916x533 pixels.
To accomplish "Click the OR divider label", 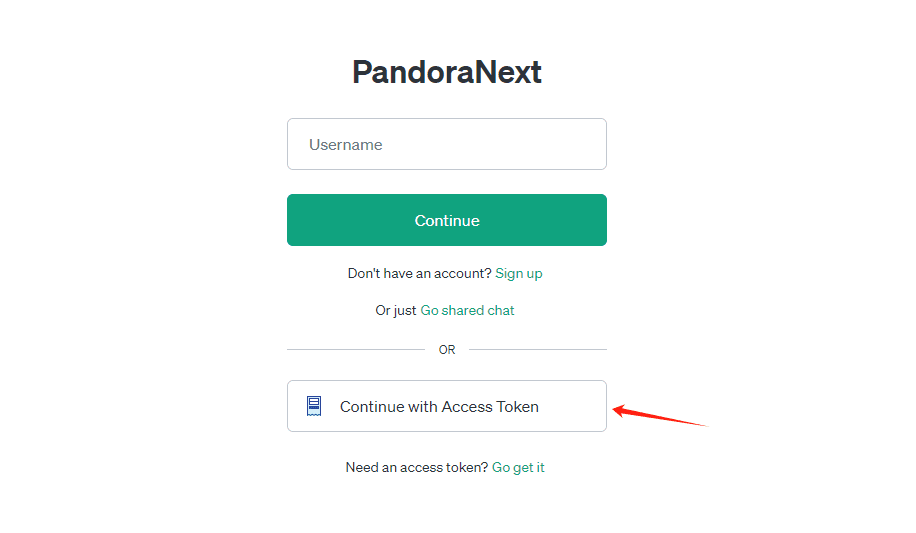I will [x=447, y=349].
